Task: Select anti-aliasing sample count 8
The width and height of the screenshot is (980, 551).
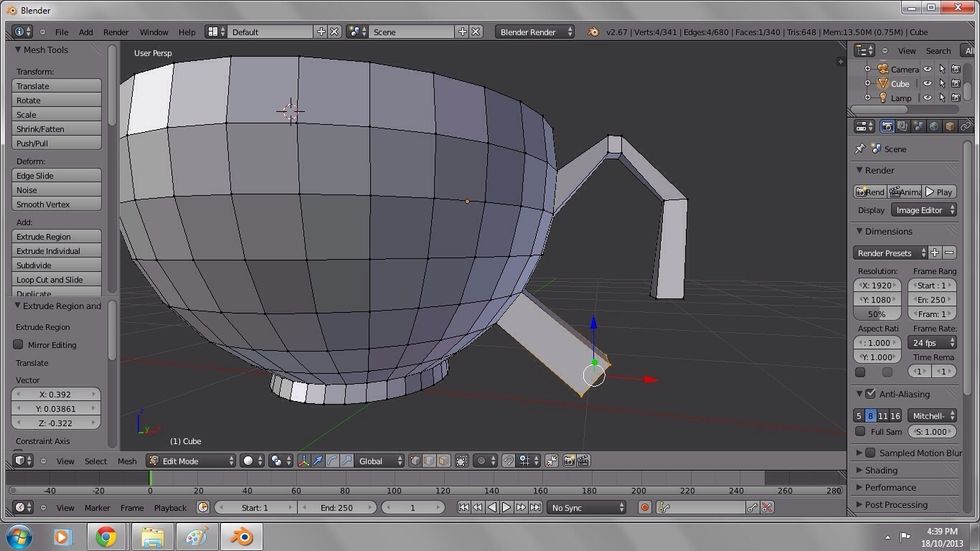Action: coord(870,416)
